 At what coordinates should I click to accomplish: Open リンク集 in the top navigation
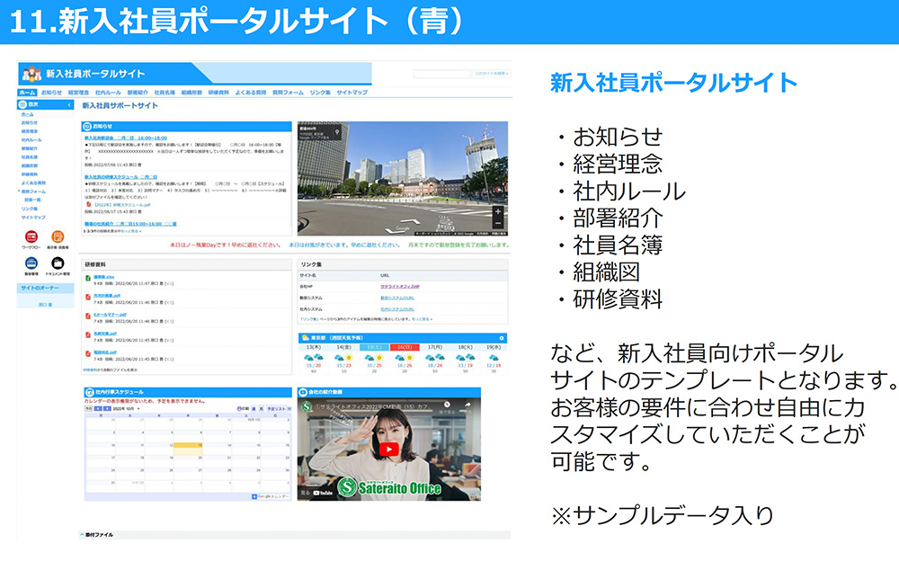[x=320, y=93]
